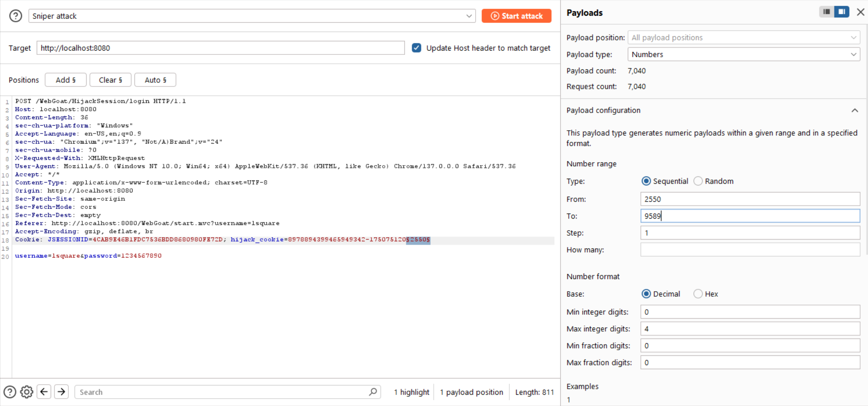This screenshot has width=868, height=406.
Task: Click the User-Agent header line
Action: click(x=265, y=166)
